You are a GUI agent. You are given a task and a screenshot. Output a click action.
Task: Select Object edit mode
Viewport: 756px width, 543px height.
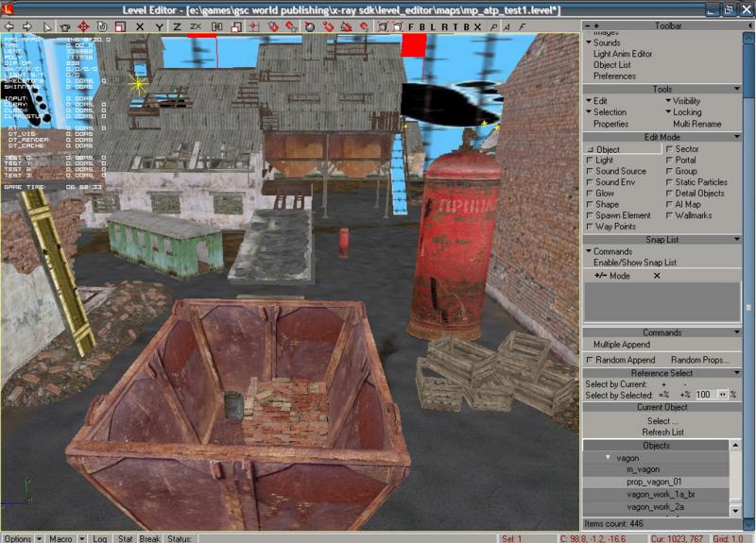coord(623,149)
